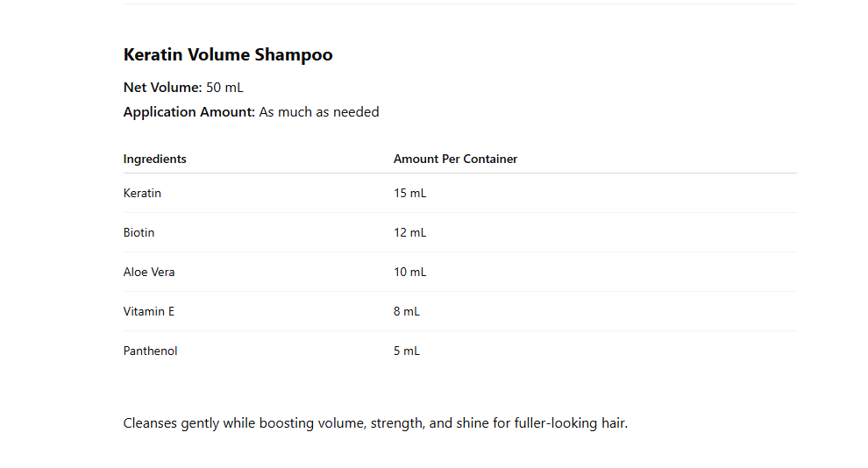Select the Keratin ingredient cell

tap(142, 193)
